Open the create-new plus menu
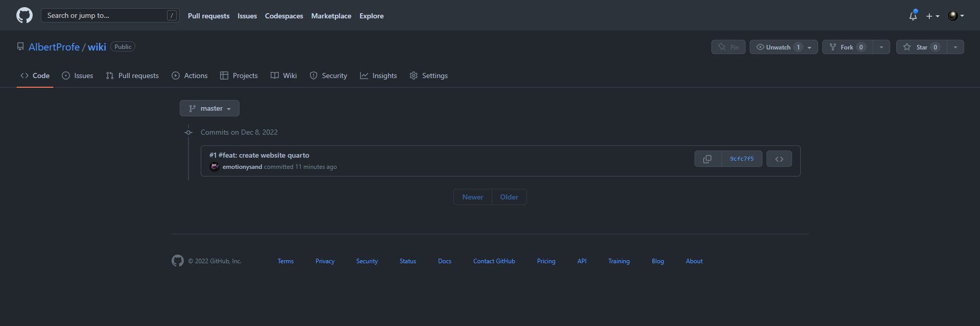 tap(933, 16)
